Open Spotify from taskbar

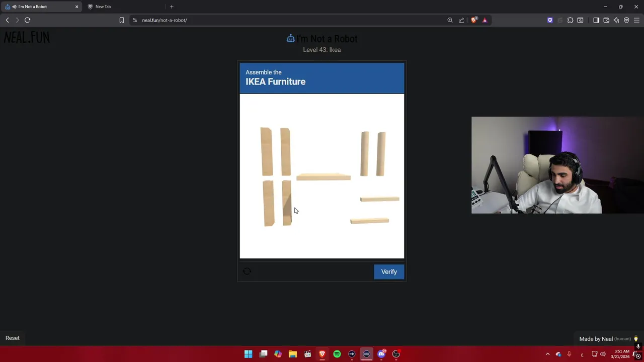(x=337, y=354)
